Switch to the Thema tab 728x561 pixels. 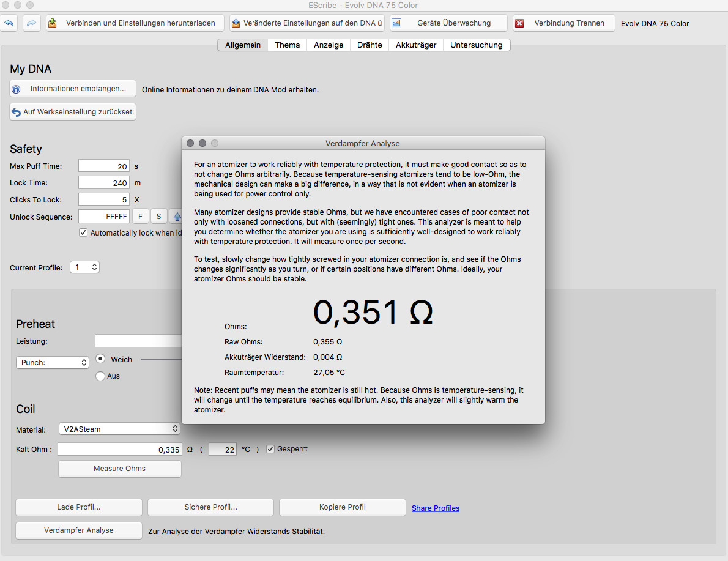[x=287, y=45]
